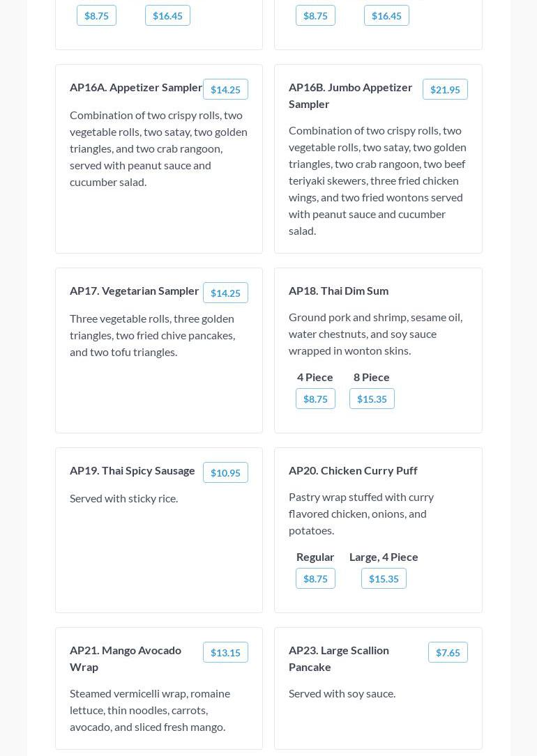Click the AP21. Mango Avocado Wrap heading
The width and height of the screenshot is (537, 756).
pos(126,658)
